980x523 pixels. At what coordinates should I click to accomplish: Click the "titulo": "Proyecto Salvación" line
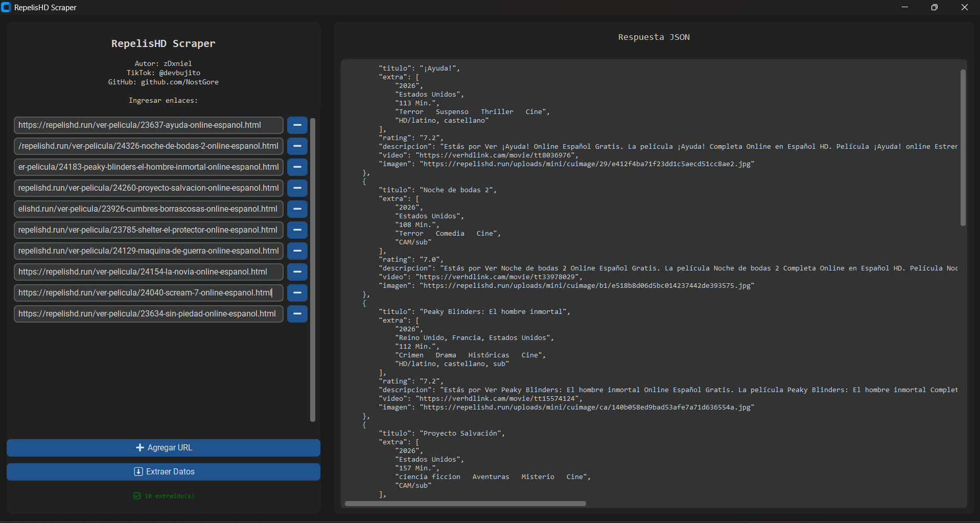coord(441,434)
